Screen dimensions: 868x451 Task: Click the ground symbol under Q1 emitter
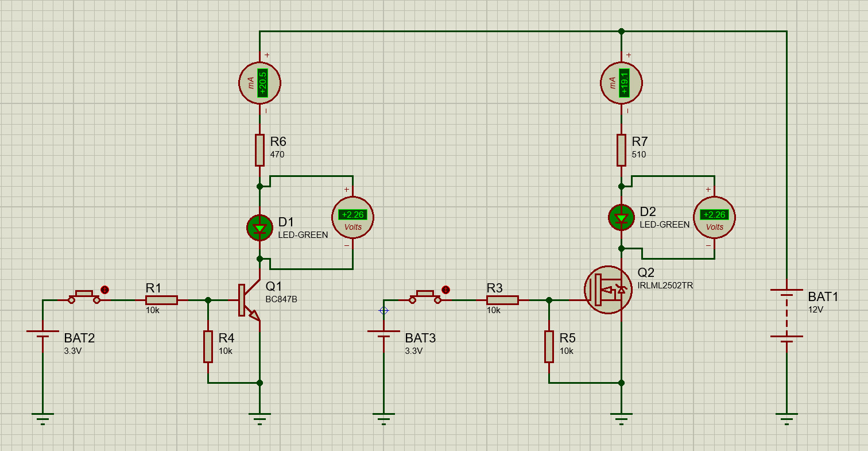[x=259, y=418]
